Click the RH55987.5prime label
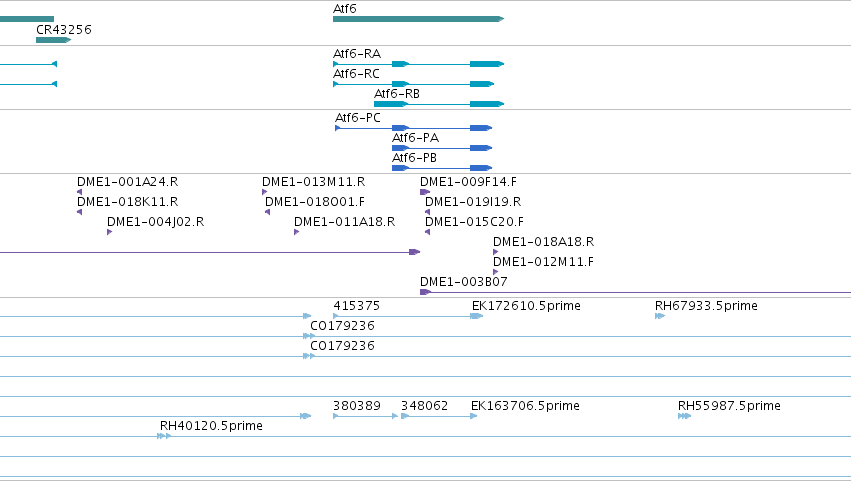 (x=729, y=406)
